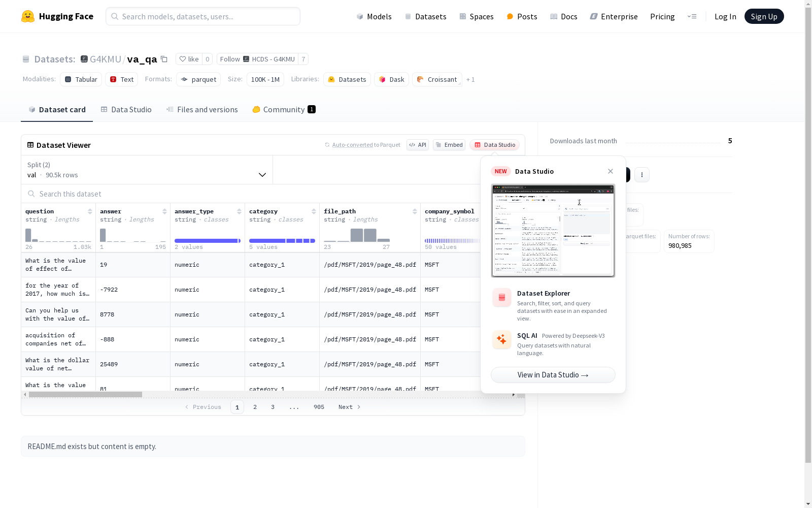This screenshot has height=508, width=812.
Task: Click the G4KMU owner link
Action: [x=106, y=59]
